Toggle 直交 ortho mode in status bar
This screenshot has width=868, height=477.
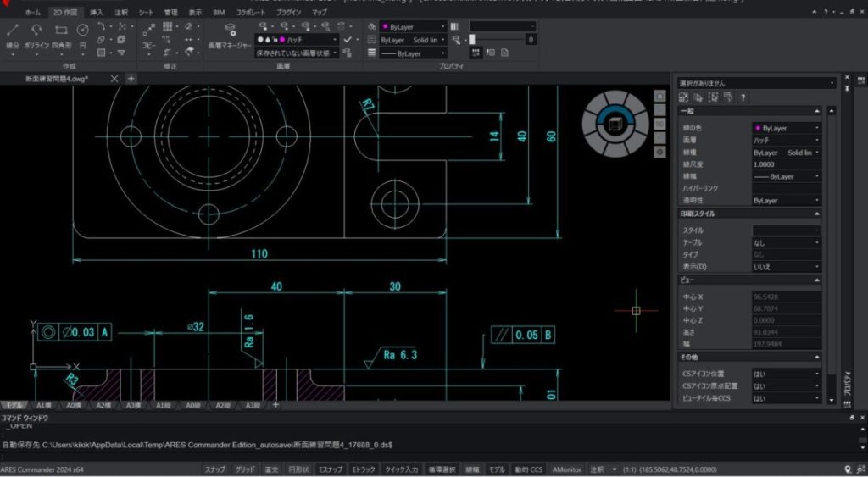click(271, 469)
